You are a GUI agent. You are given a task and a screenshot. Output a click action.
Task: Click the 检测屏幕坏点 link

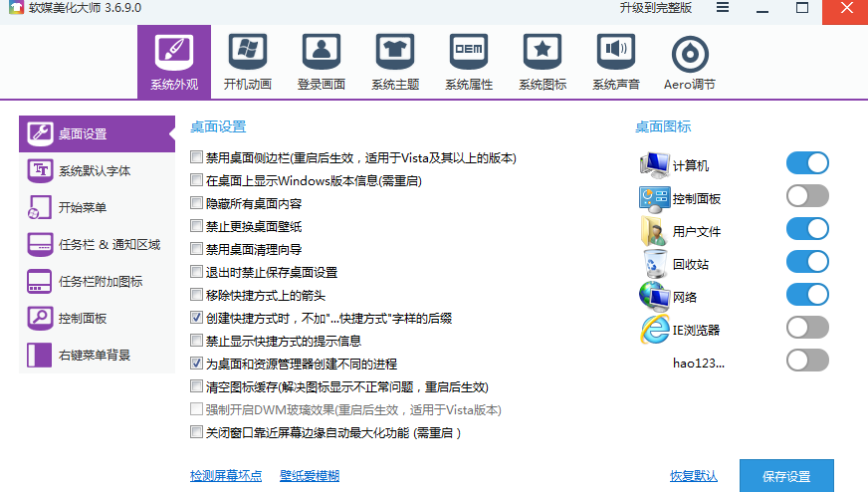[226, 476]
